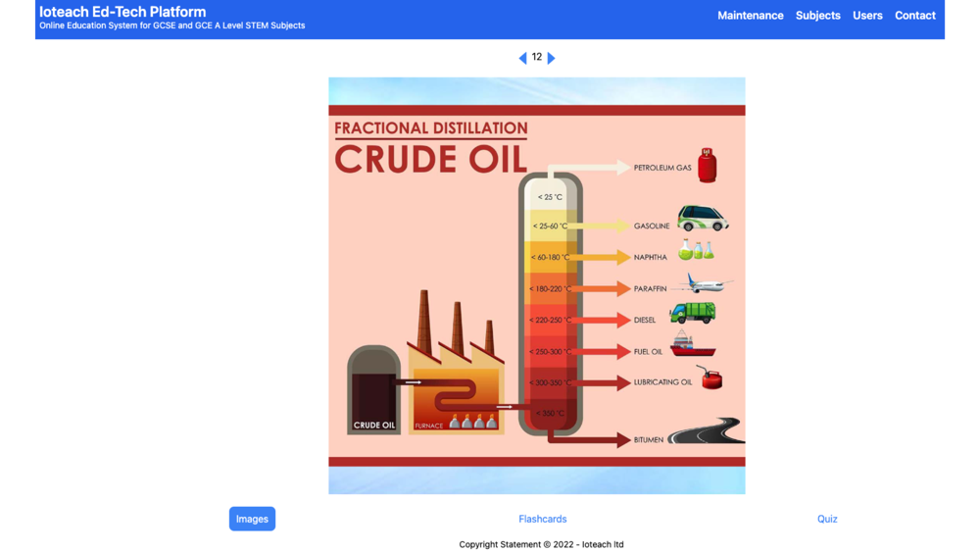This screenshot has height=552, width=980.
Task: Click the Ioteach Ed-Tech Platform title
Action: point(122,12)
